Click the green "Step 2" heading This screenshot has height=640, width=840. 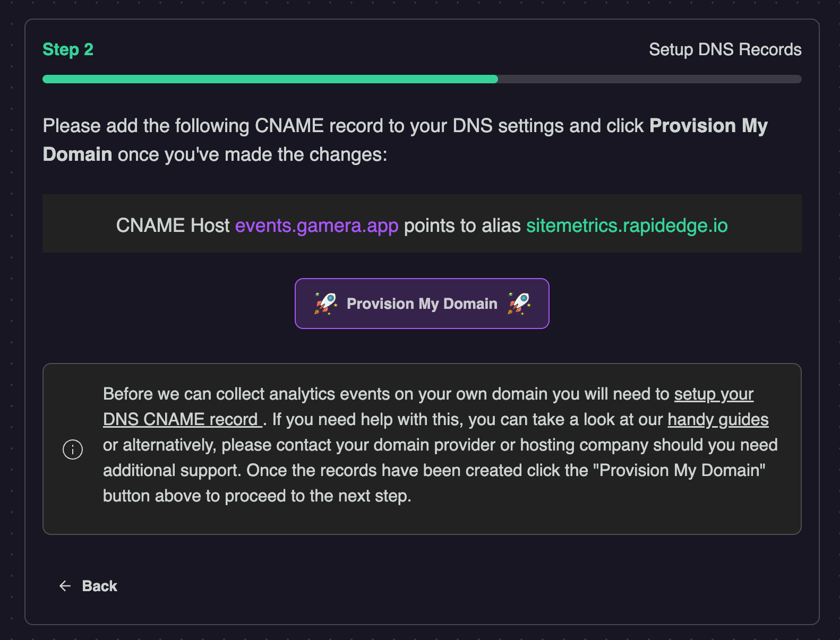tap(68, 49)
